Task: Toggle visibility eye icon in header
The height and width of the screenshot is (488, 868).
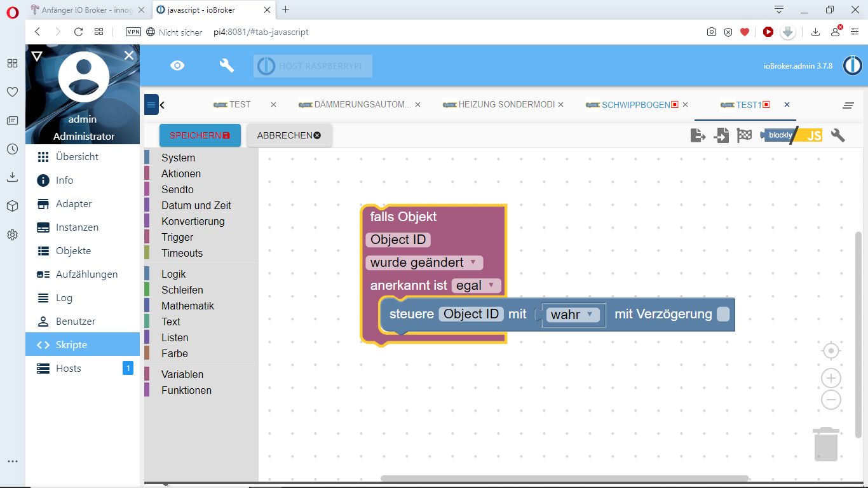Action: point(177,65)
